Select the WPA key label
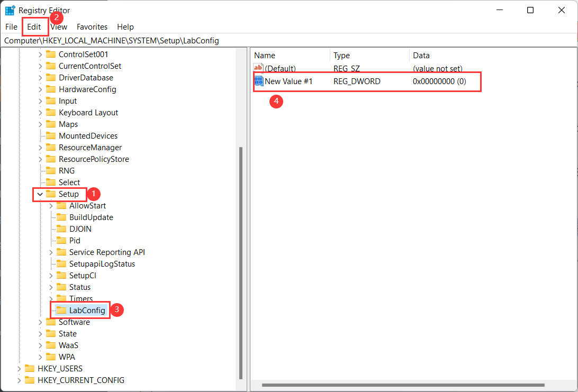Image resolution: width=578 pixels, height=392 pixels. click(x=67, y=357)
